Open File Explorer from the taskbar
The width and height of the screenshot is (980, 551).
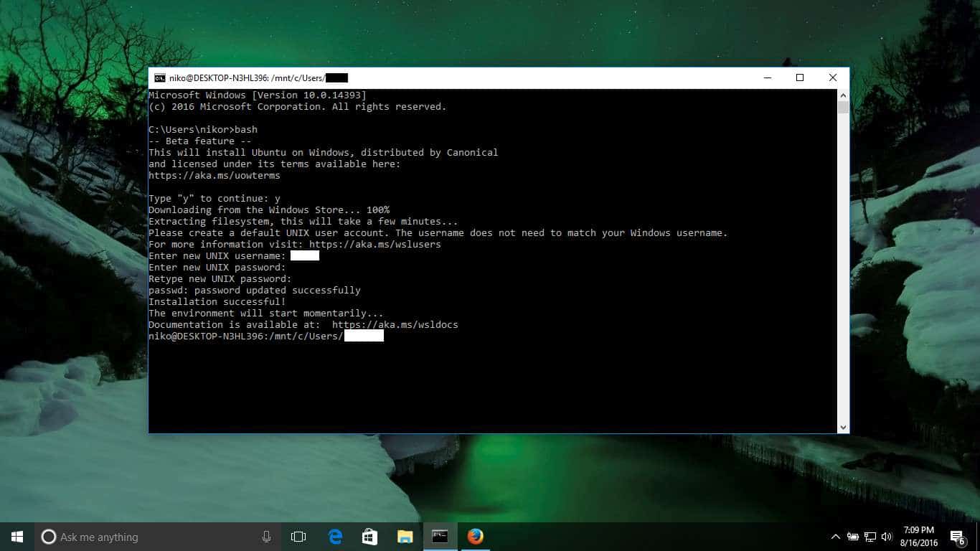point(405,537)
